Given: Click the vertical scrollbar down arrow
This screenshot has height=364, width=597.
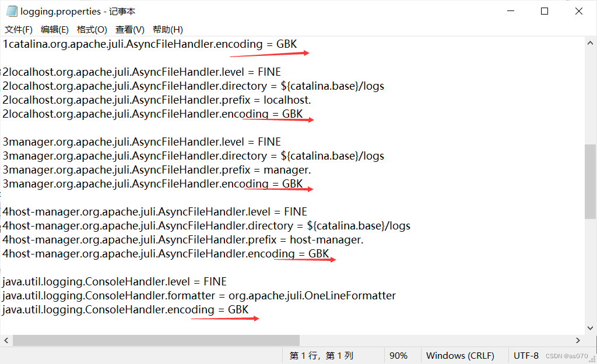Looking at the screenshot, I should pyautogui.click(x=590, y=327).
